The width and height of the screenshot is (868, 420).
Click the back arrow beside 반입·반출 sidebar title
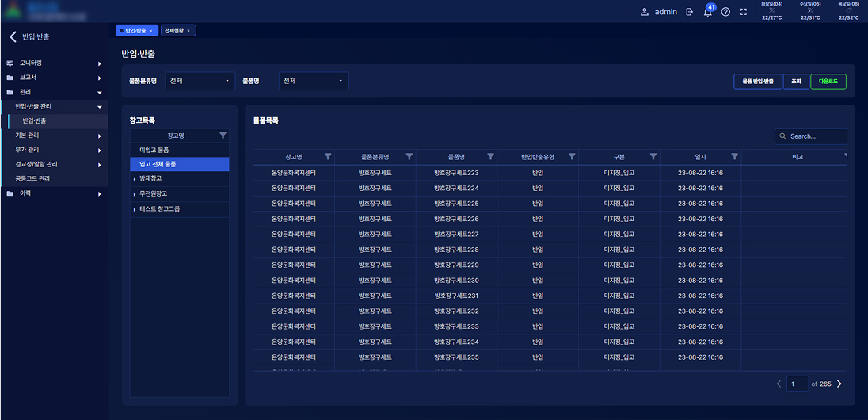tap(13, 36)
